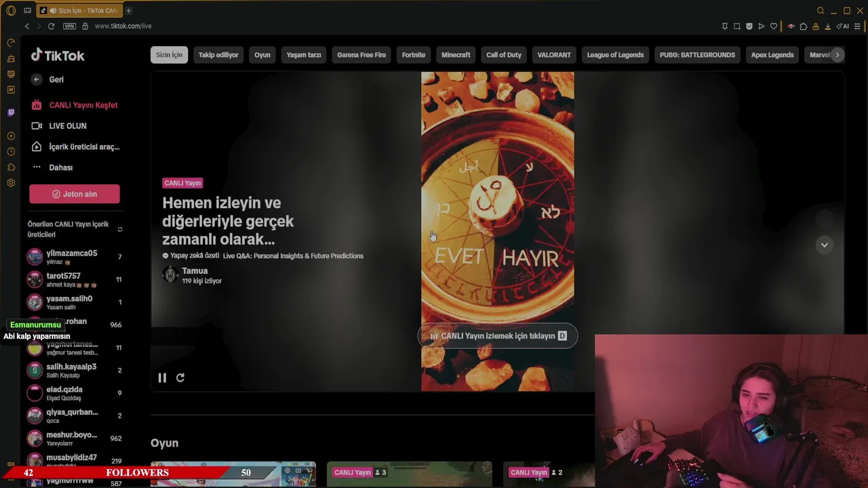Take a snapshot with the capture icon

pyautogui.click(x=737, y=26)
